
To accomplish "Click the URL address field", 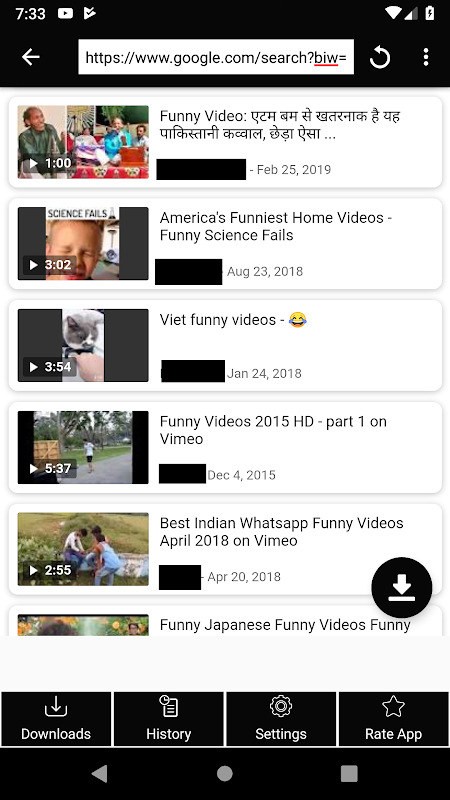I will point(216,57).
